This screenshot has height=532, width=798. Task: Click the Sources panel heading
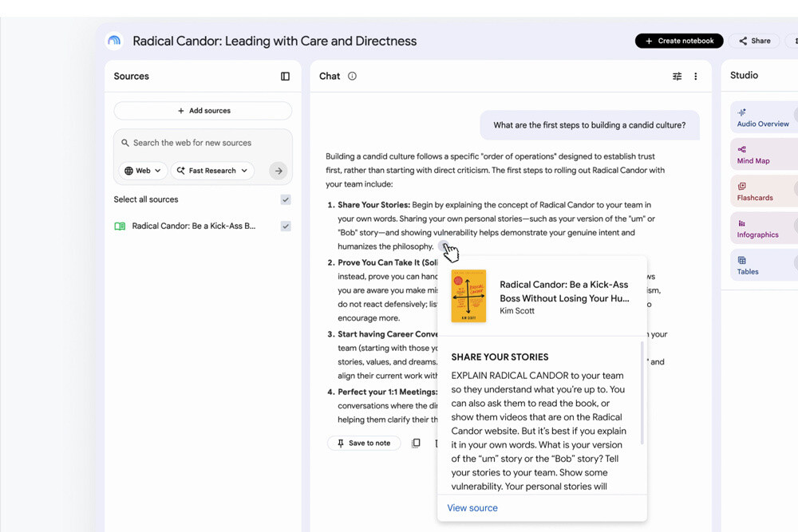tap(132, 77)
